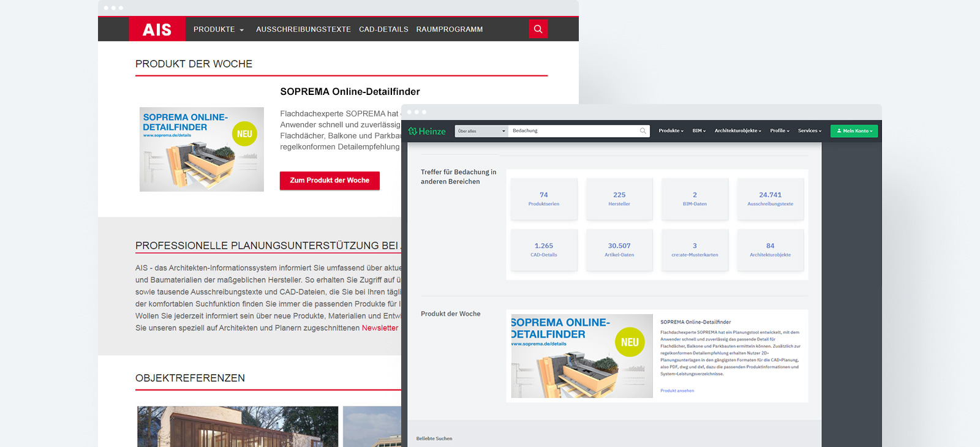Expand the Über alles search scope dropdown
This screenshot has width=980, height=447.
(x=481, y=131)
